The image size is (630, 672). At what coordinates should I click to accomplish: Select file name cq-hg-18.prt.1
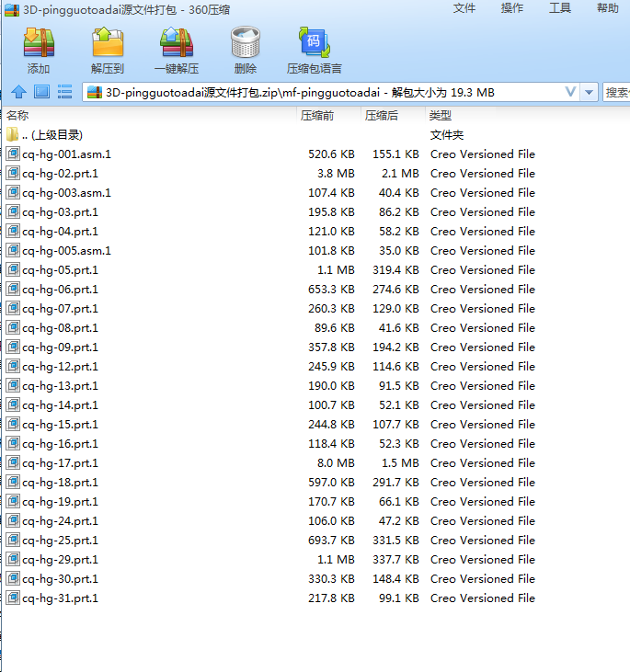60,483
